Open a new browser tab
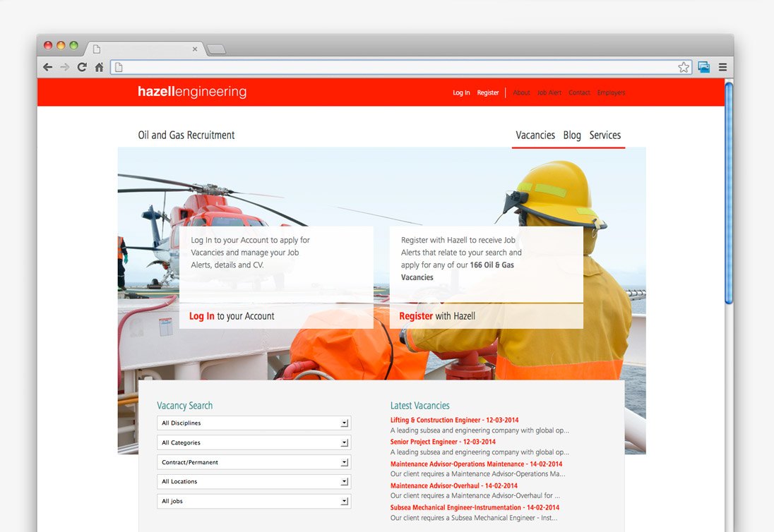Image resolution: width=774 pixels, height=532 pixels. (x=216, y=49)
